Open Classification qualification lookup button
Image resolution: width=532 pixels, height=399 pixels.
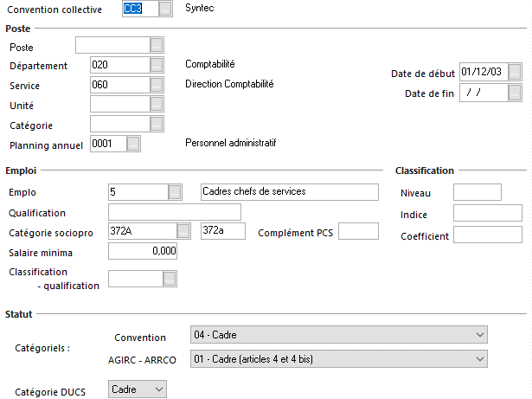tap(170, 279)
